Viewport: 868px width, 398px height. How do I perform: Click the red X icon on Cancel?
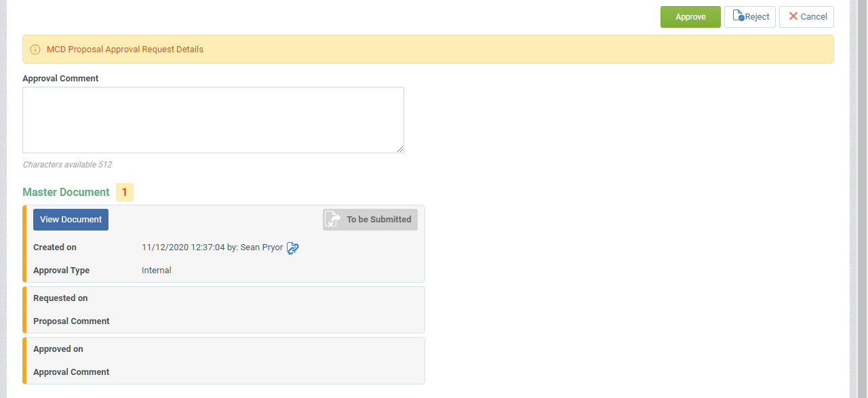click(793, 16)
